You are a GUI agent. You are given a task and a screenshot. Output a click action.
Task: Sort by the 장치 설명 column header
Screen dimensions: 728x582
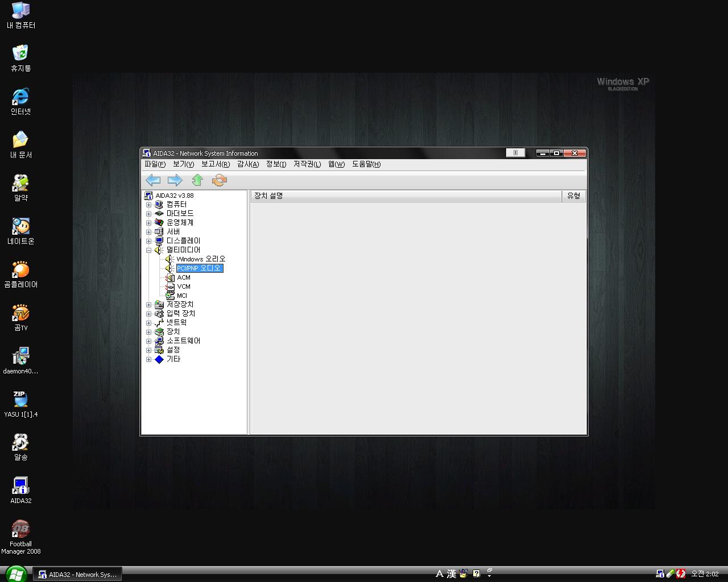pyautogui.click(x=406, y=196)
